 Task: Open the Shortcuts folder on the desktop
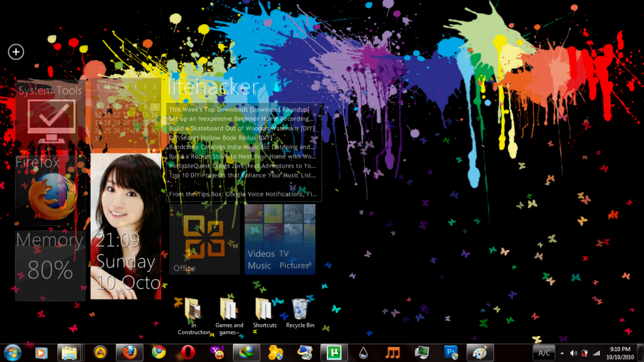tap(264, 313)
